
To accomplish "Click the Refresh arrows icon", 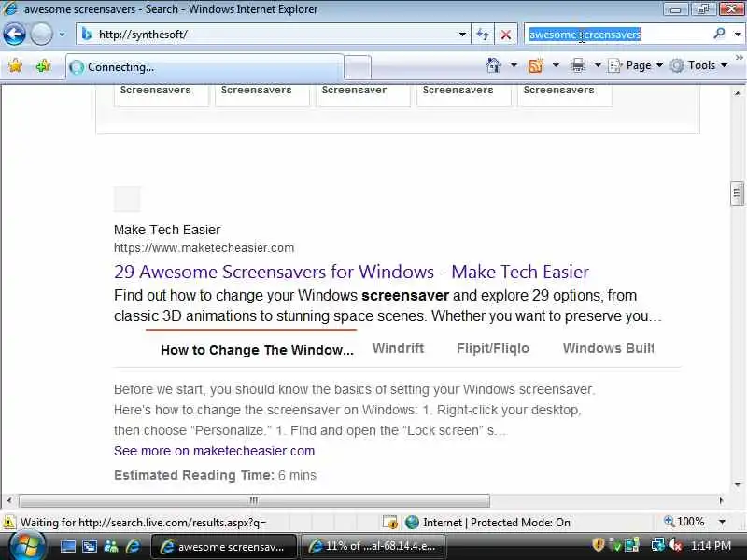I will click(x=483, y=35).
